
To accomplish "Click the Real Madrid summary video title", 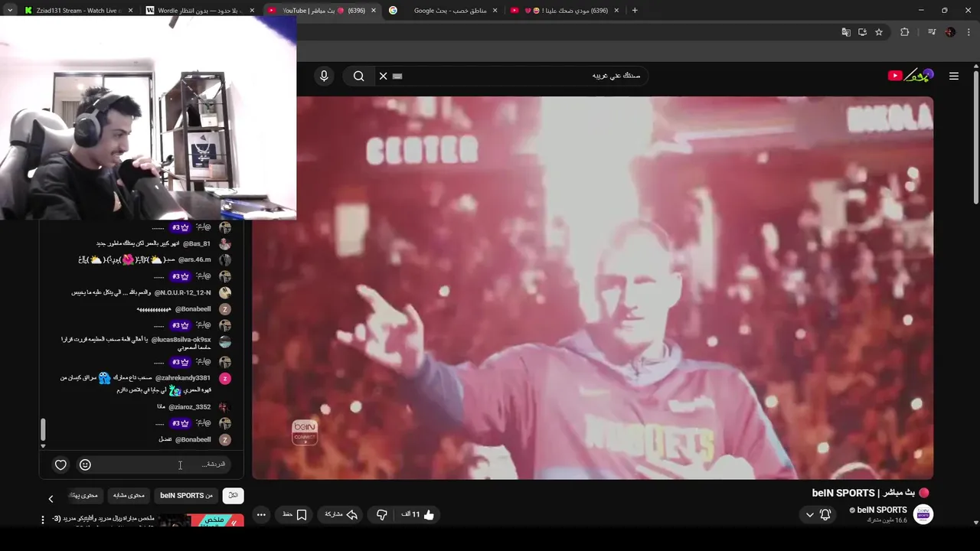I will (103, 518).
